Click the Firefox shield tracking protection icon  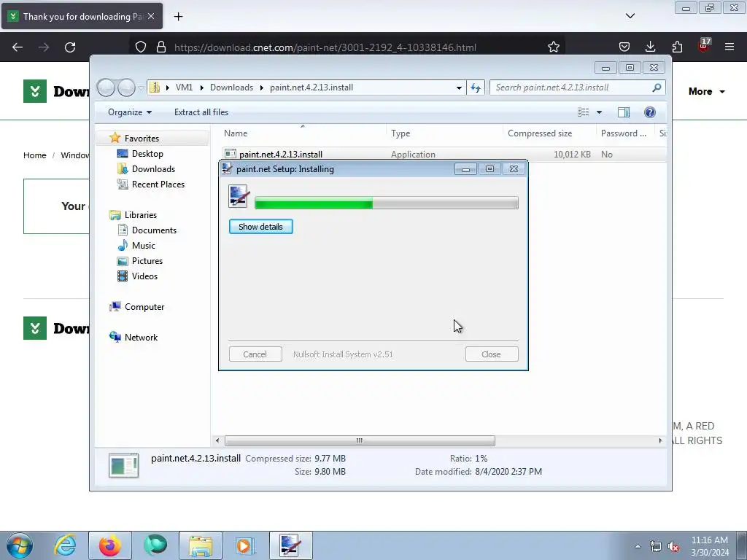pos(141,47)
